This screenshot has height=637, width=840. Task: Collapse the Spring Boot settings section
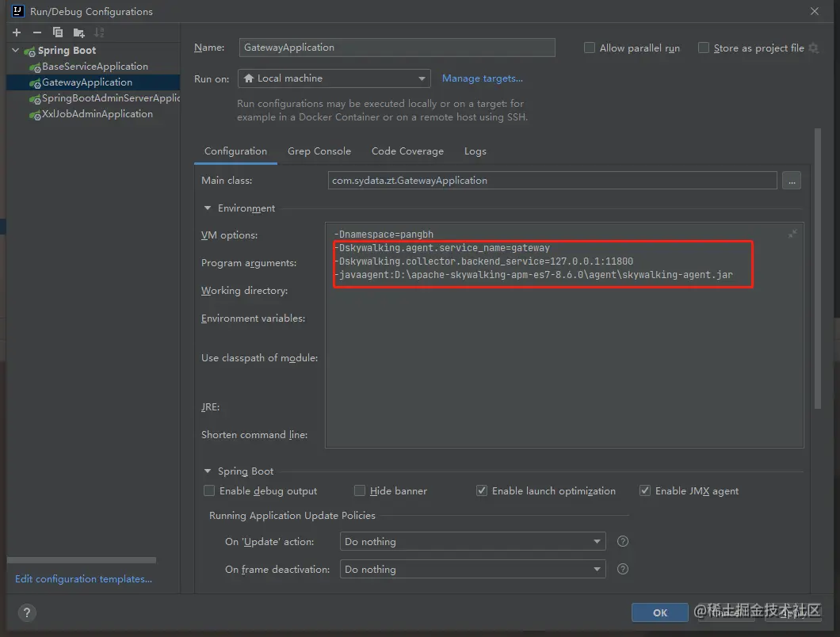208,471
